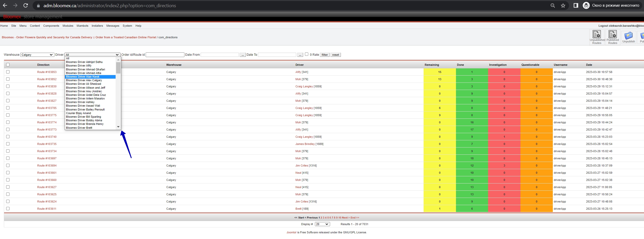Open the Help menu
This screenshot has height=239, width=644.
point(138,26)
